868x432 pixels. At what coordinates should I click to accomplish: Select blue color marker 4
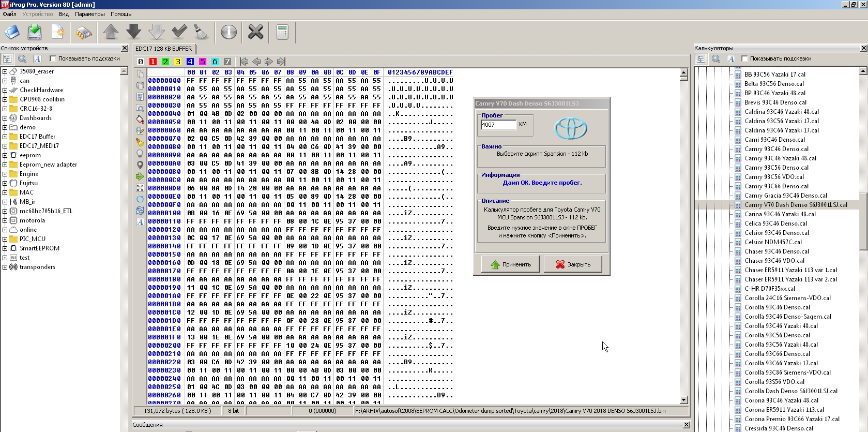tap(190, 62)
